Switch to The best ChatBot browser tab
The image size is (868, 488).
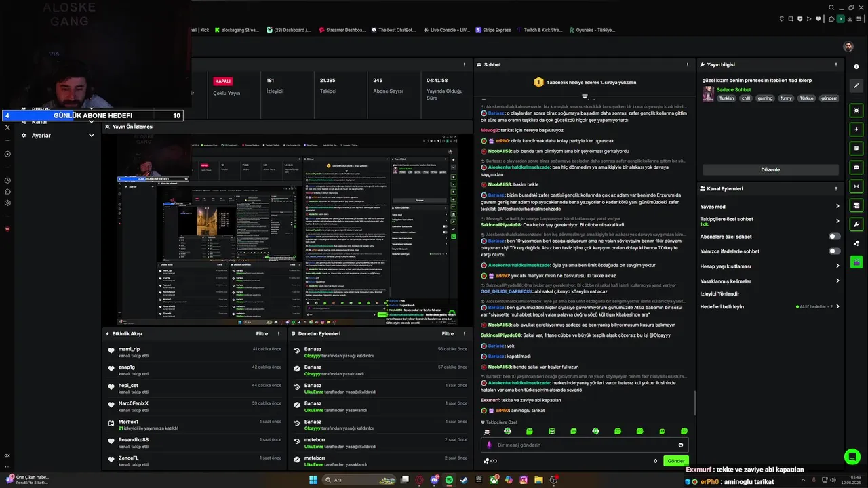pyautogui.click(x=395, y=30)
